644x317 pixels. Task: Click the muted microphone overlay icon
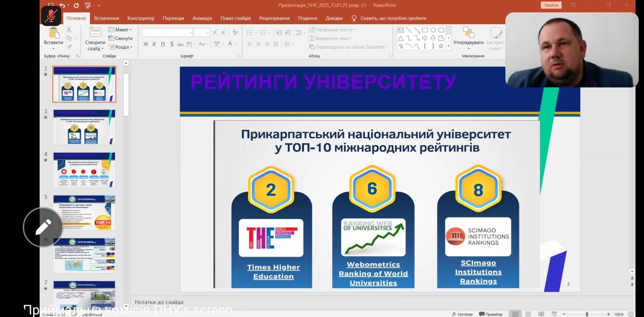click(x=51, y=16)
